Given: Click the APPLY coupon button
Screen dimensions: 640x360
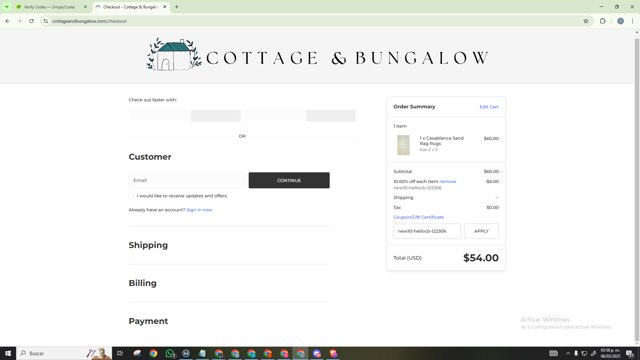Looking at the screenshot, I should pos(481,231).
